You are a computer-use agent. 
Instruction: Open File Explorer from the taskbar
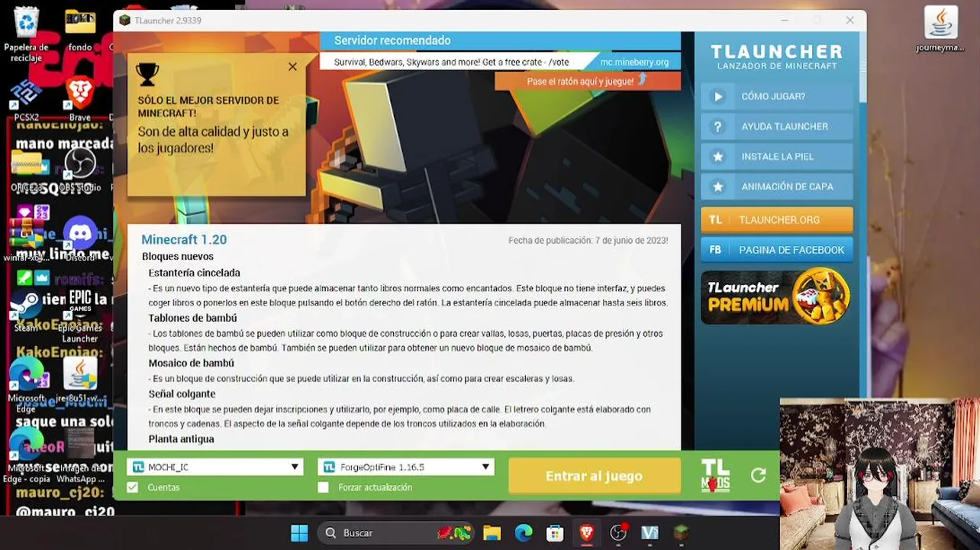[492, 532]
